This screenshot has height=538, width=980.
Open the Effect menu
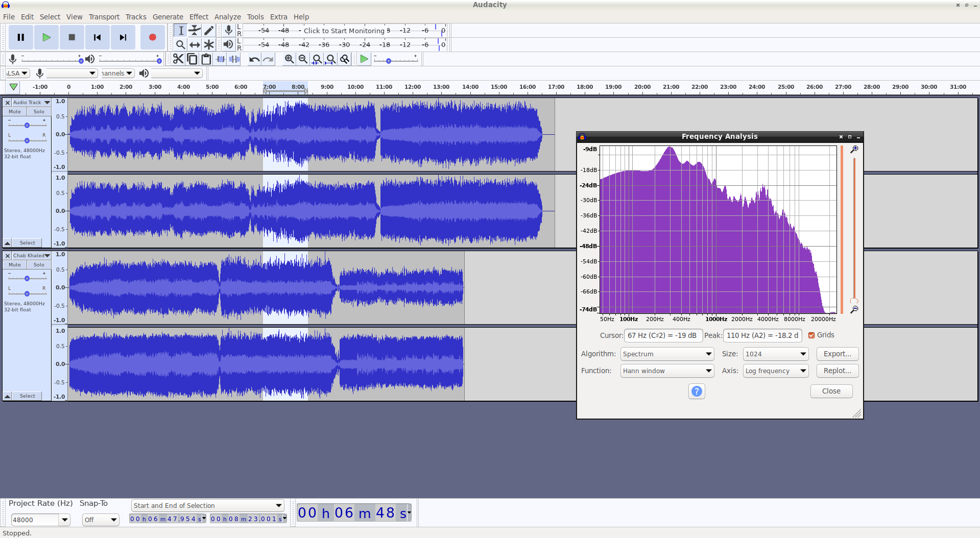[199, 17]
